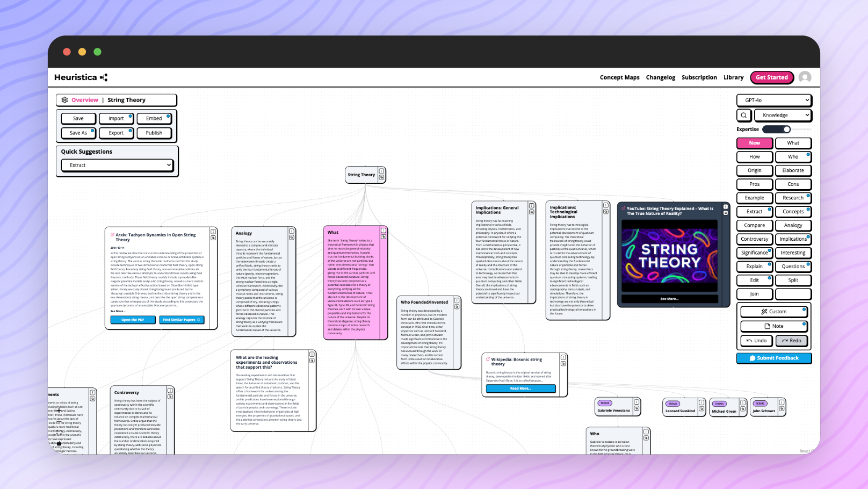Open the settings gear beside Overview
The height and width of the screenshot is (489, 868).
click(x=64, y=100)
